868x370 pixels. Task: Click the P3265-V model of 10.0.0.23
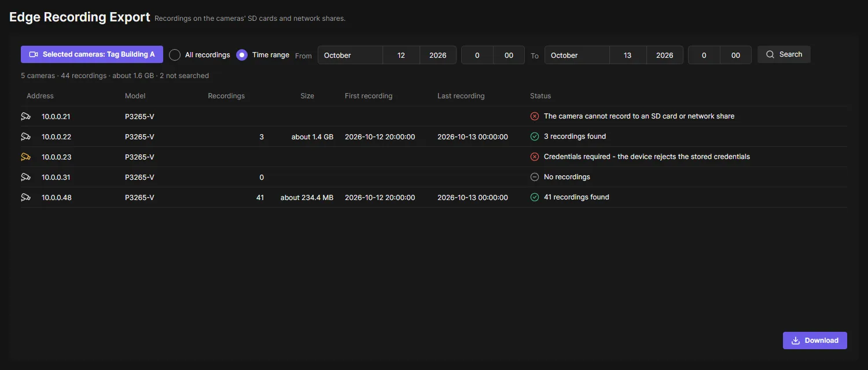point(139,157)
